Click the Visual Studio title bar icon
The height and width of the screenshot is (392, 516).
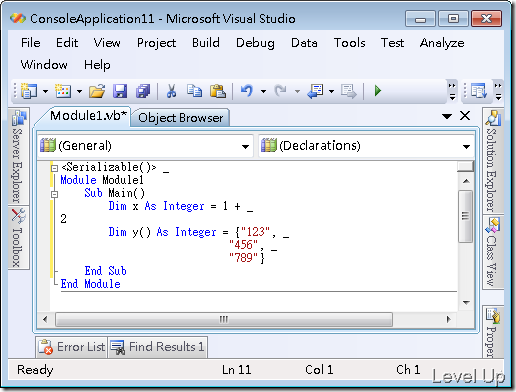pos(18,18)
